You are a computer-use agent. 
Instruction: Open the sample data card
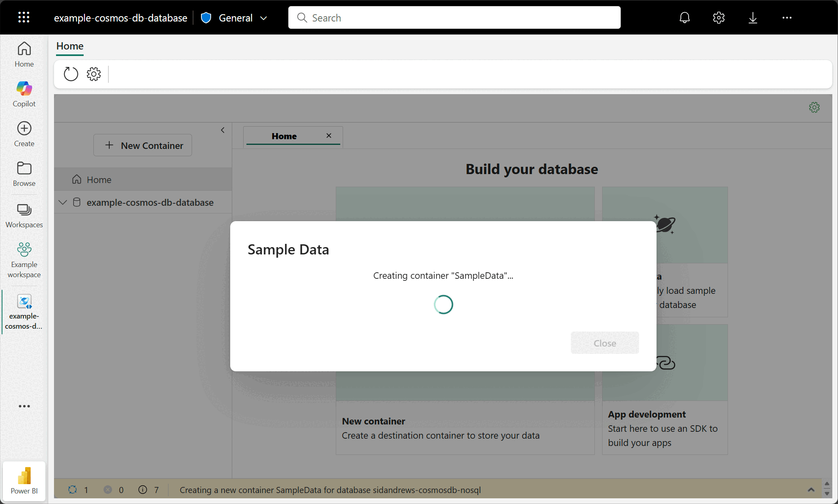692,252
